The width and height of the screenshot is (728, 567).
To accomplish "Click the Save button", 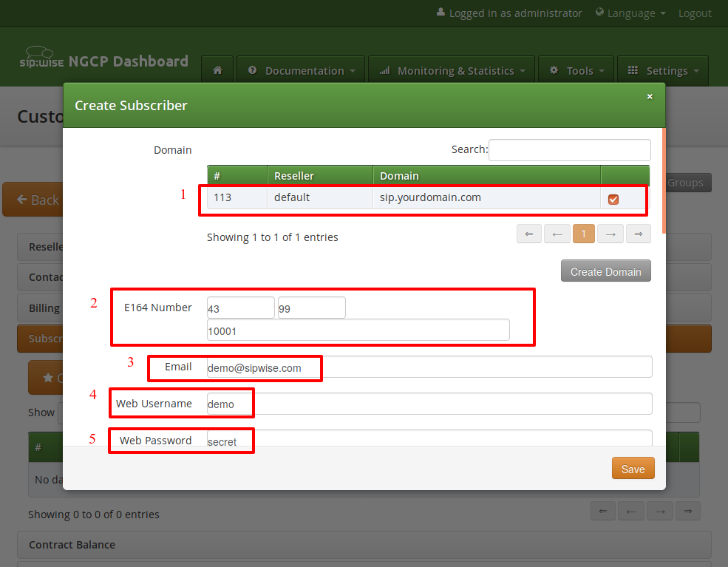I will coord(633,469).
